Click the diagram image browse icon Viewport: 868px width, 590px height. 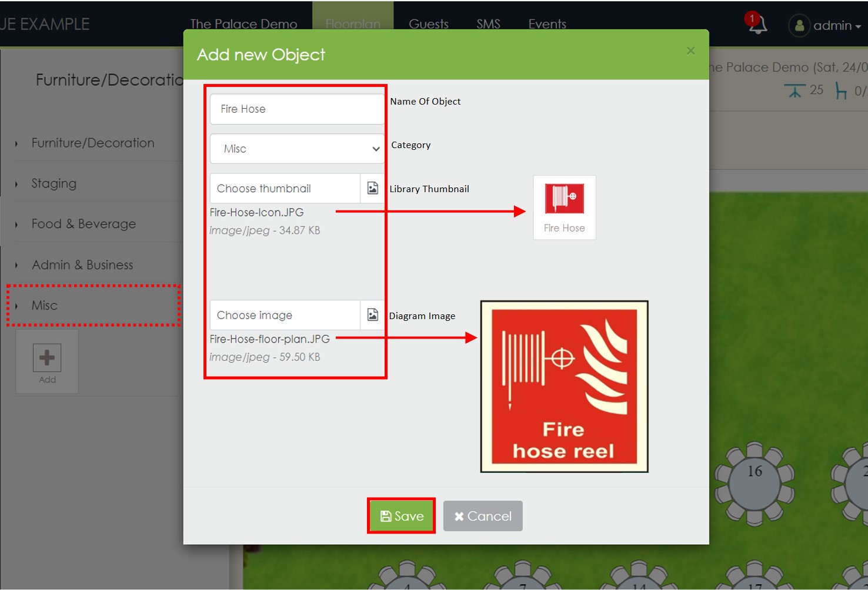coord(372,315)
